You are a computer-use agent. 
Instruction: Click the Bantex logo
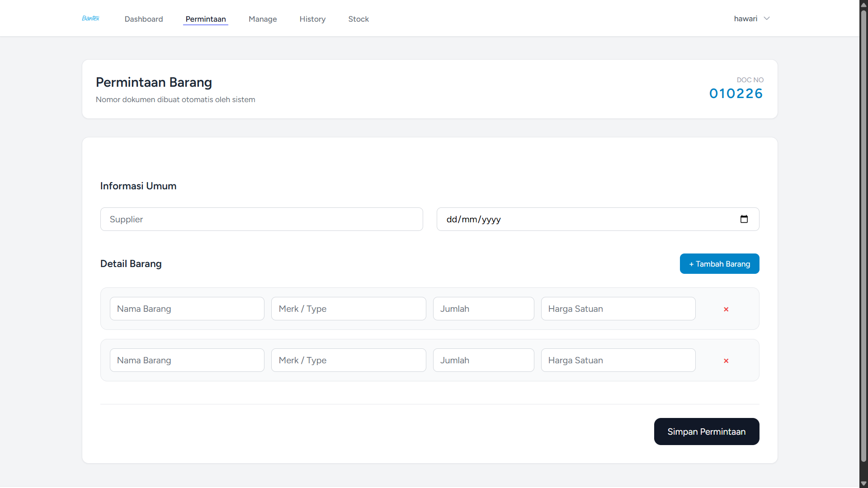pos(90,19)
